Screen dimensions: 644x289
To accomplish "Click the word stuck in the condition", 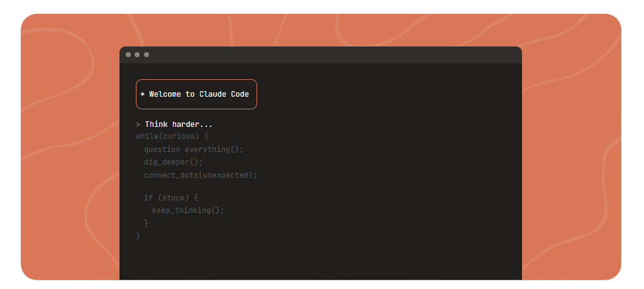I will click(x=174, y=198).
